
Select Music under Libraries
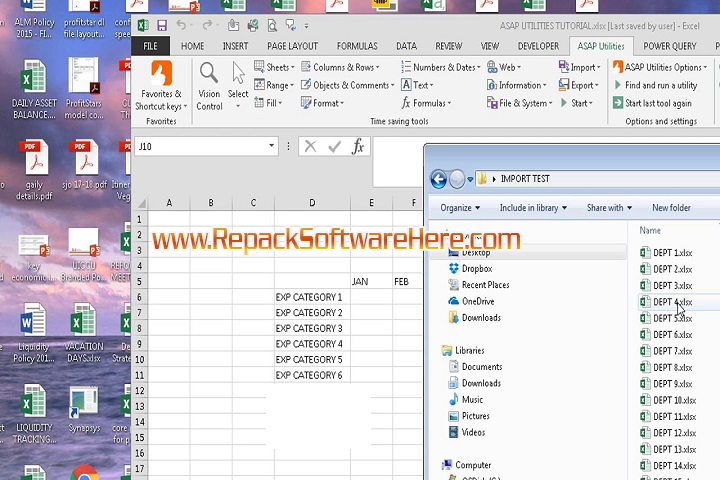coord(466,399)
